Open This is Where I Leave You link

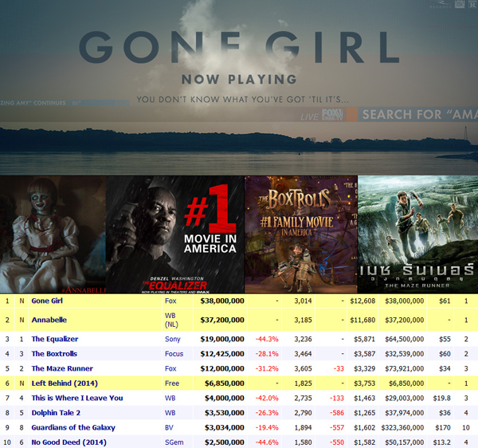coord(77,398)
